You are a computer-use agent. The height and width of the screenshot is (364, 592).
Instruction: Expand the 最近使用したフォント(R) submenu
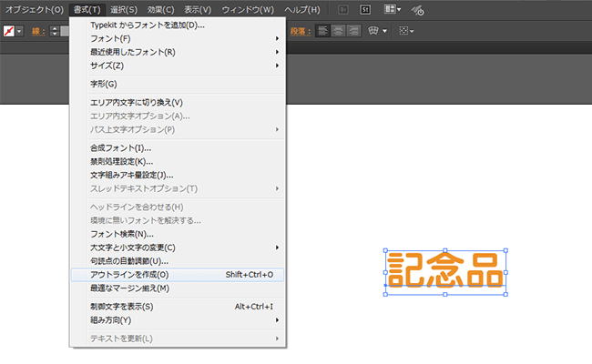tap(178, 52)
